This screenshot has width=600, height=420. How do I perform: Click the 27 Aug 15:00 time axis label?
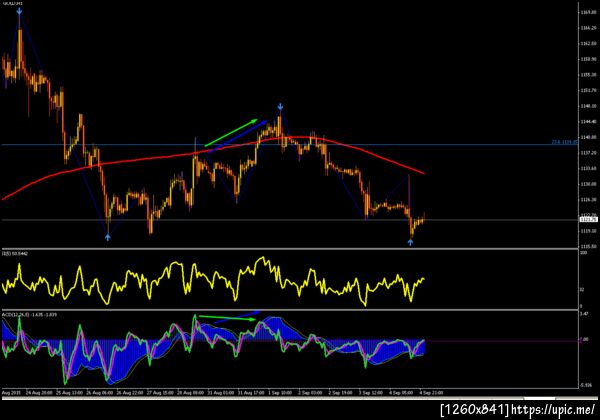tap(160, 393)
